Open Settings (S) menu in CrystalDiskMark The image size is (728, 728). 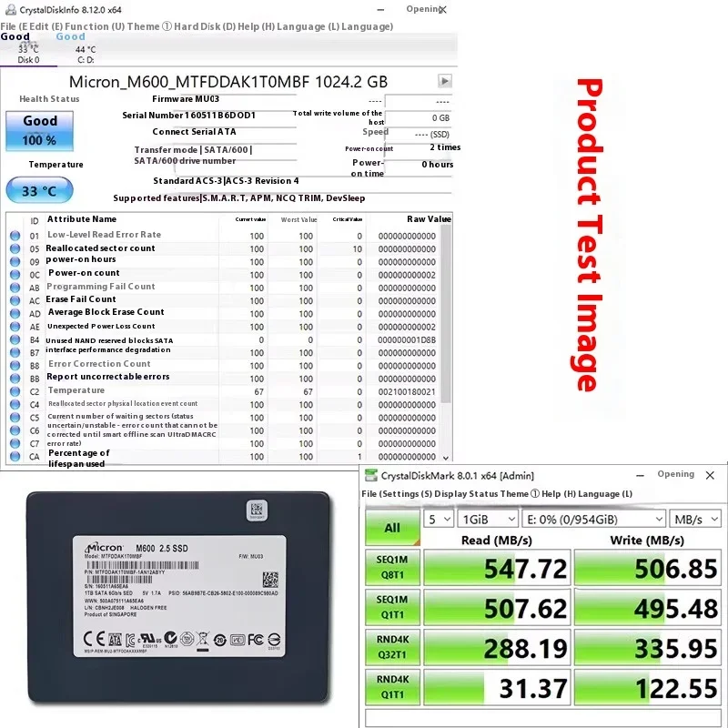(x=405, y=493)
